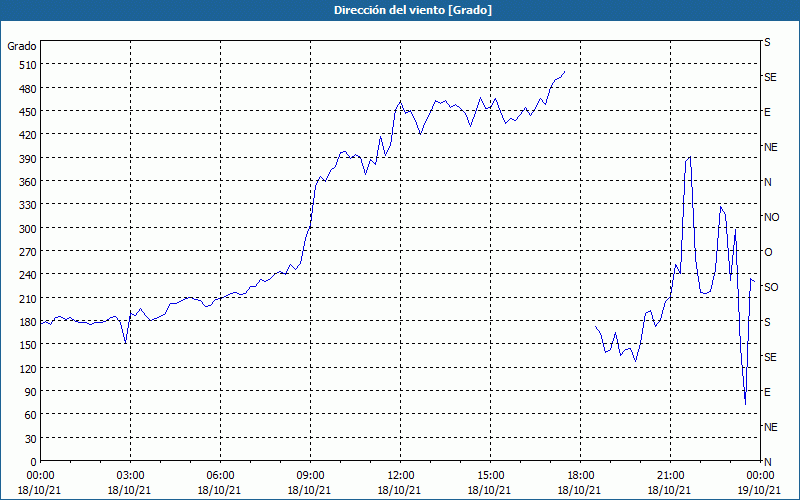Click the 450 tick label on the left axis

point(28,112)
